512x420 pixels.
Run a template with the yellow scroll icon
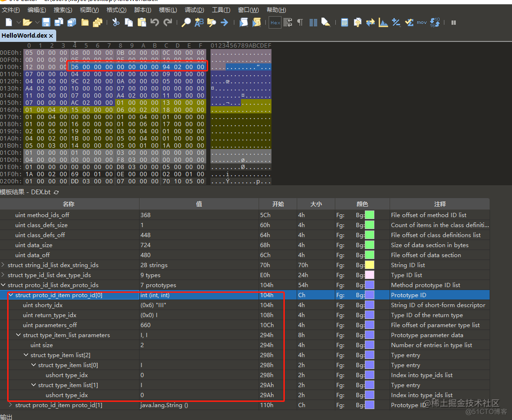pos(257,22)
